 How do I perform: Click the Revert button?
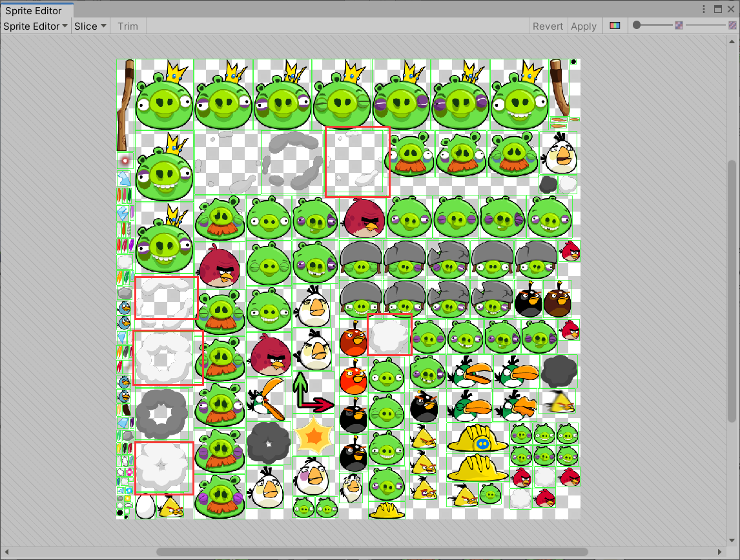pyautogui.click(x=548, y=26)
